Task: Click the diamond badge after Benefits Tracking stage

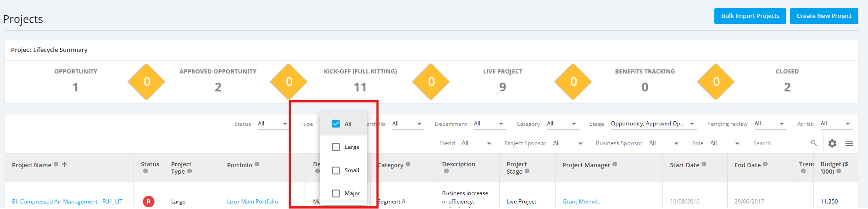Action: 716,82
